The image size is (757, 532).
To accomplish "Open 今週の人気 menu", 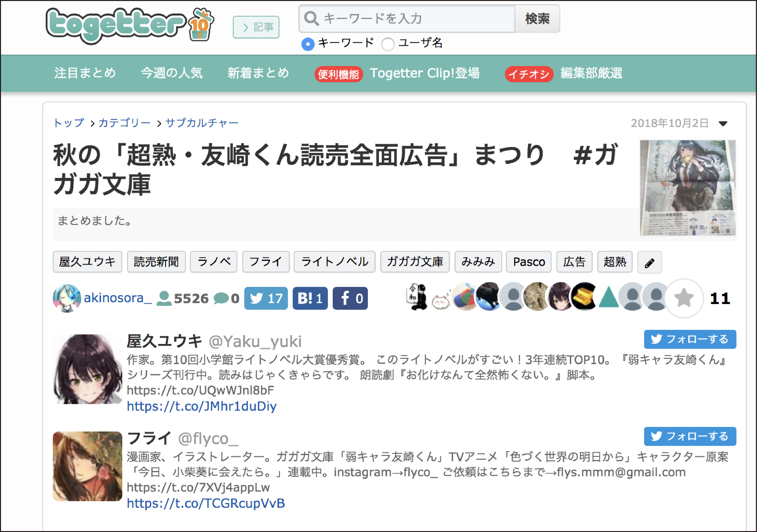I will tap(172, 73).
